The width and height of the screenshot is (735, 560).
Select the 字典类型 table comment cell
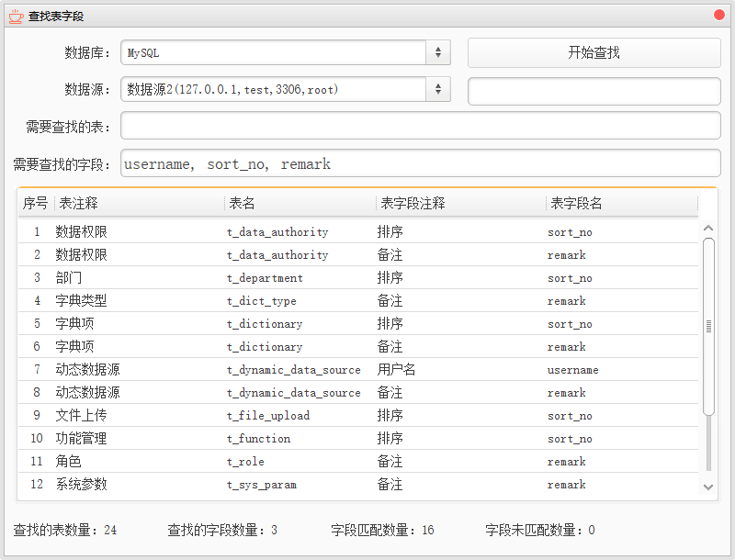click(81, 300)
